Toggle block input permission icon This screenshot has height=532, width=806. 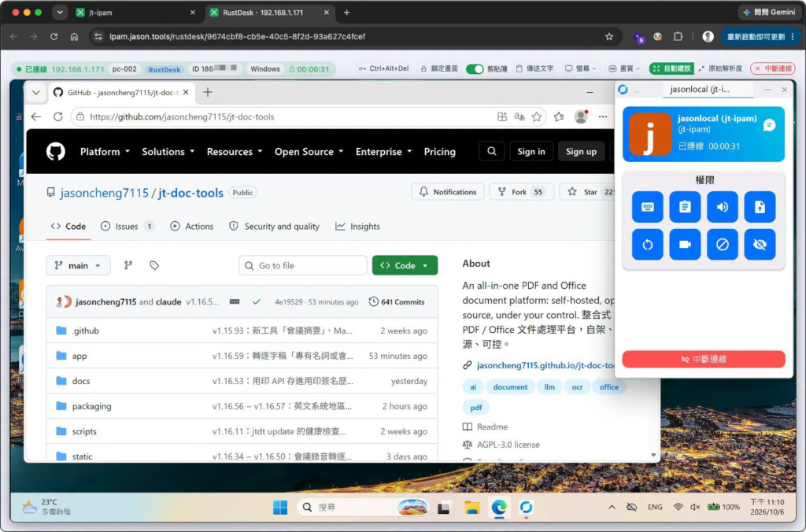[x=723, y=244]
